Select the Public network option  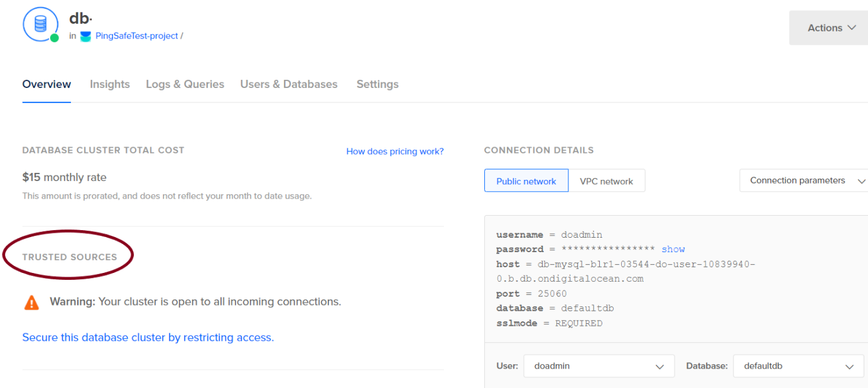(526, 181)
